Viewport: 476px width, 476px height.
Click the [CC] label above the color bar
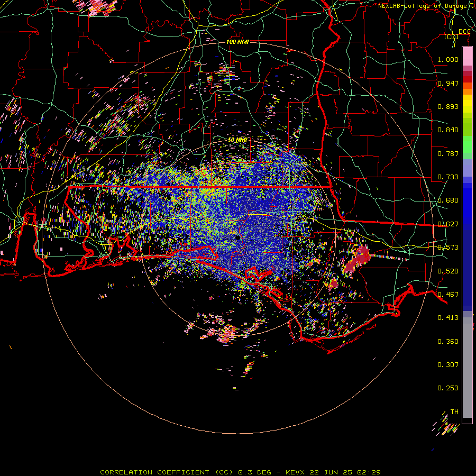[452, 37]
